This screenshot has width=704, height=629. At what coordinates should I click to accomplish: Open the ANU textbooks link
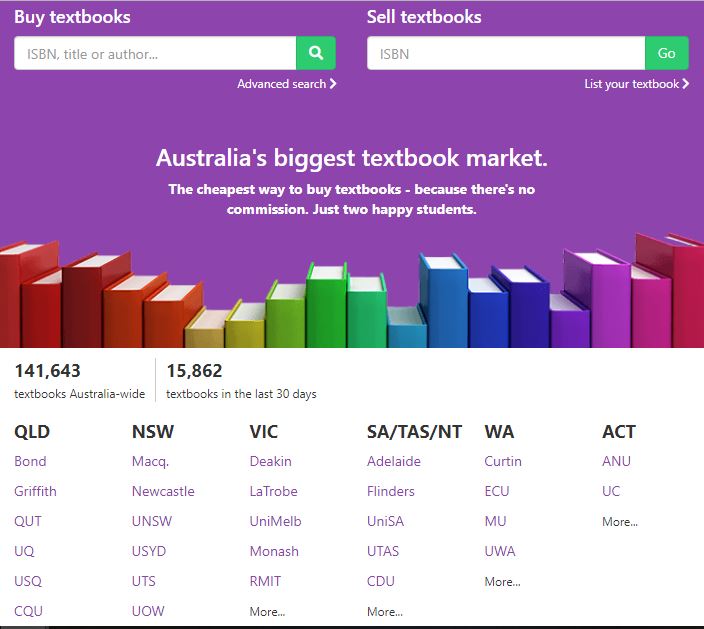point(617,461)
